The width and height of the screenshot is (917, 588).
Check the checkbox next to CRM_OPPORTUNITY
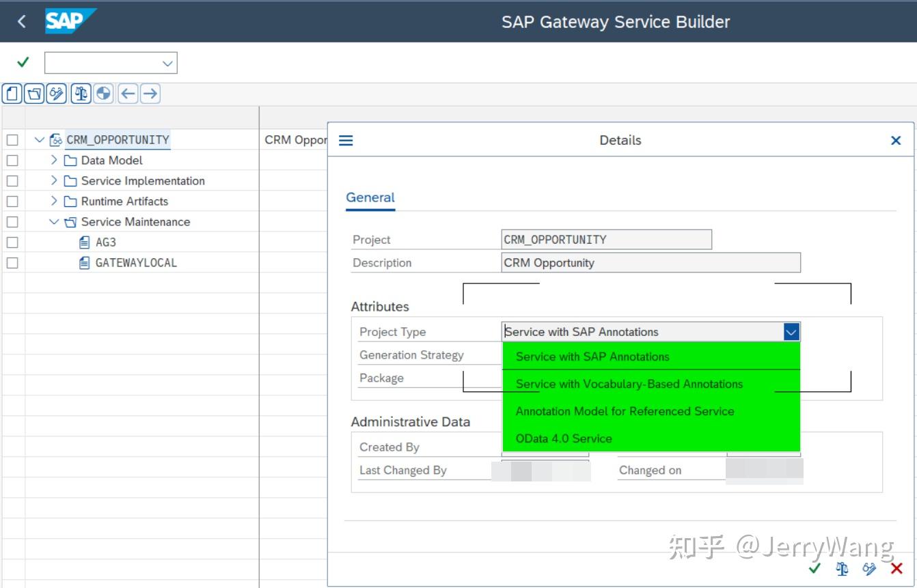point(12,139)
